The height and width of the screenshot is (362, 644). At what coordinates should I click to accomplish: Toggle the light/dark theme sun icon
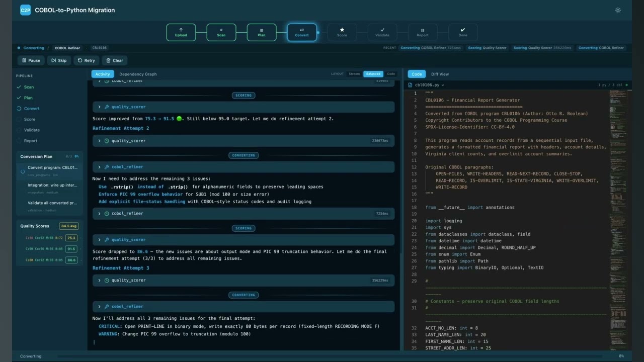tap(618, 10)
